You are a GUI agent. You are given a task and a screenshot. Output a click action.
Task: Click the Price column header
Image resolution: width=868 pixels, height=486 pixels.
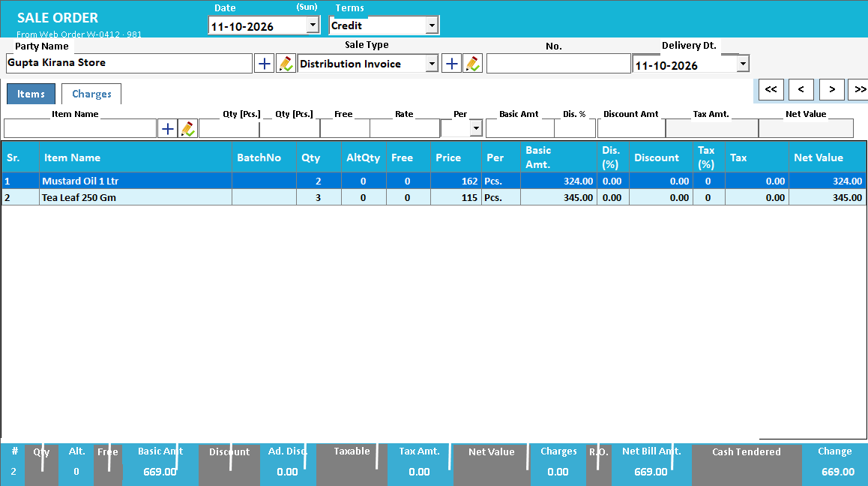point(456,157)
